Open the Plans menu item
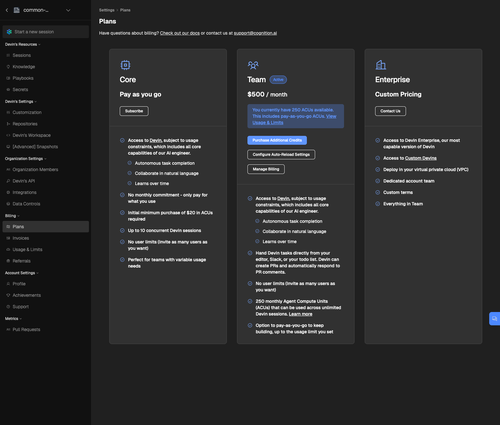Image resolution: width=500 pixels, height=425 pixels. tap(46, 227)
